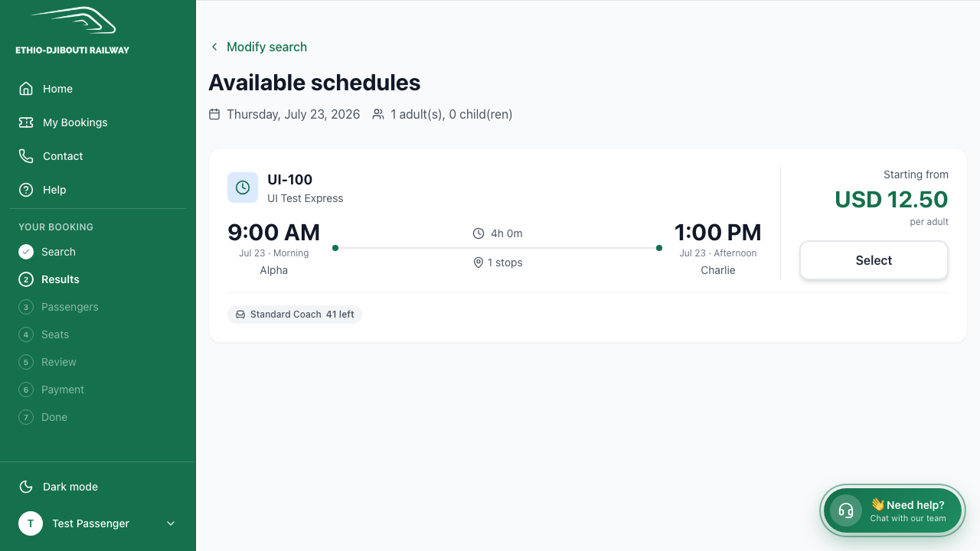Select the Passengers step
The width and height of the screenshot is (980, 551).
point(70,307)
